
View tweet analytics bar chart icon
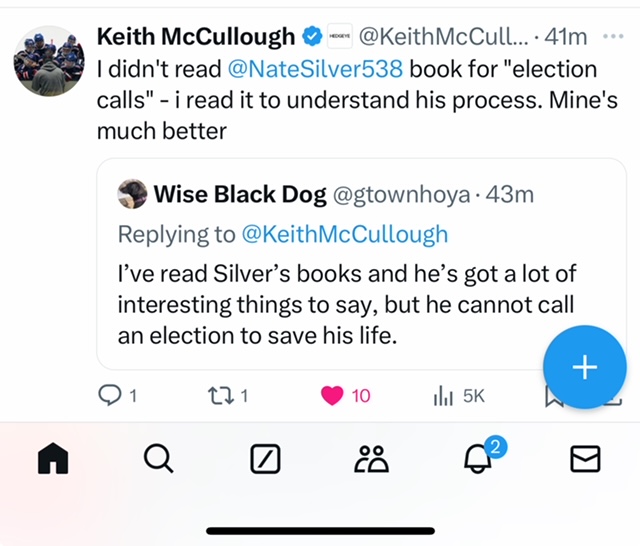(x=444, y=397)
